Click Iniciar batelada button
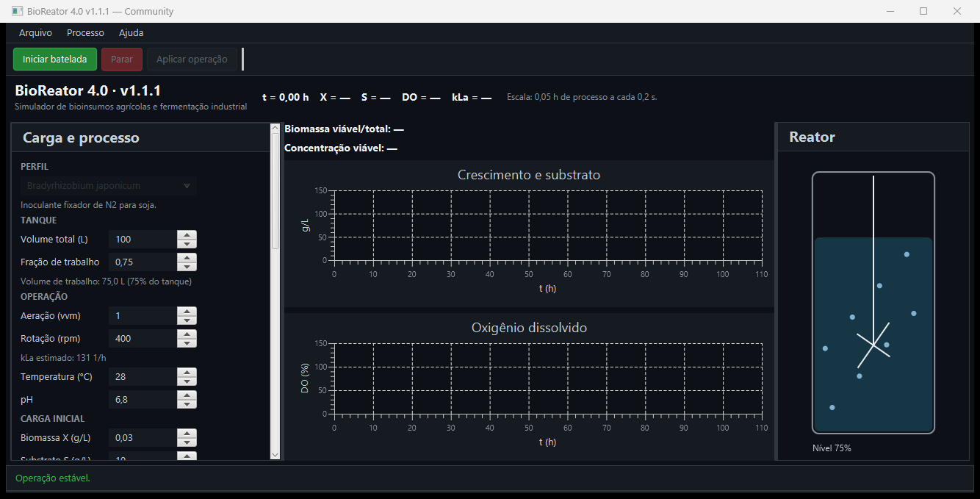 55,60
